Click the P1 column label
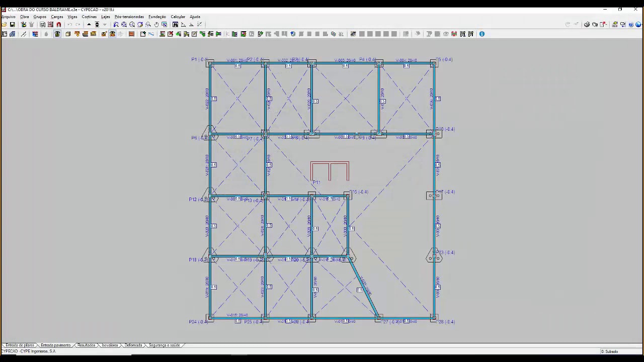Screen dimensions: 644x362 [199, 59]
